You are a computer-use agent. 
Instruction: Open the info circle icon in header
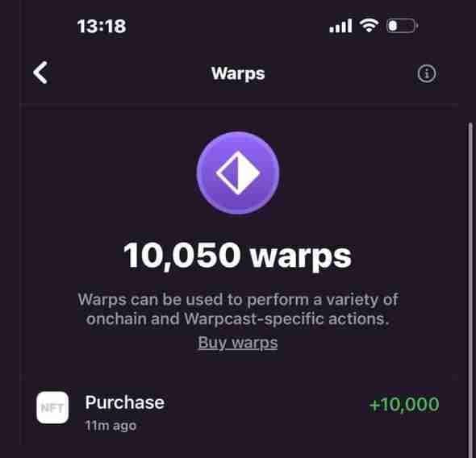[427, 73]
